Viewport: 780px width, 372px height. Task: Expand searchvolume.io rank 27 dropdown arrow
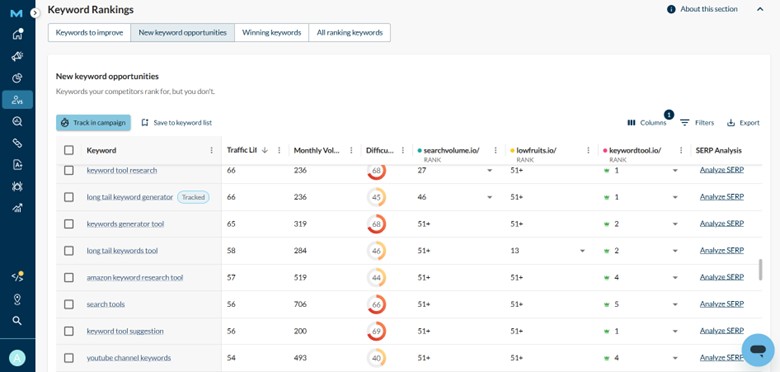click(489, 171)
